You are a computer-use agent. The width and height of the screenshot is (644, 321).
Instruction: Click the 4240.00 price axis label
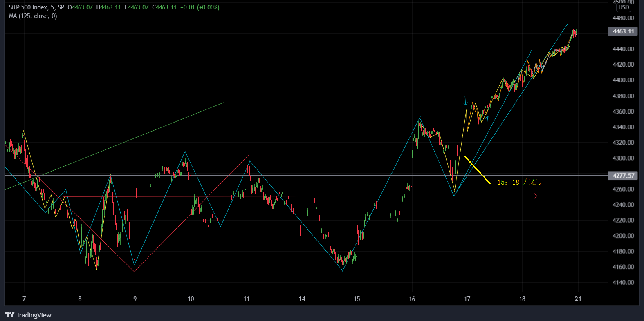623,205
